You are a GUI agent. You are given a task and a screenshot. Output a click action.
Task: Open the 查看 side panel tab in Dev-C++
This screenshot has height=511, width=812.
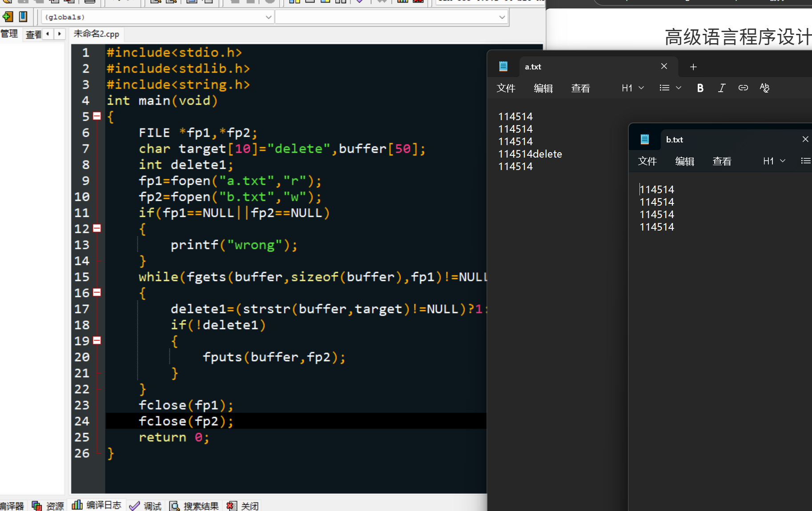[x=33, y=34]
